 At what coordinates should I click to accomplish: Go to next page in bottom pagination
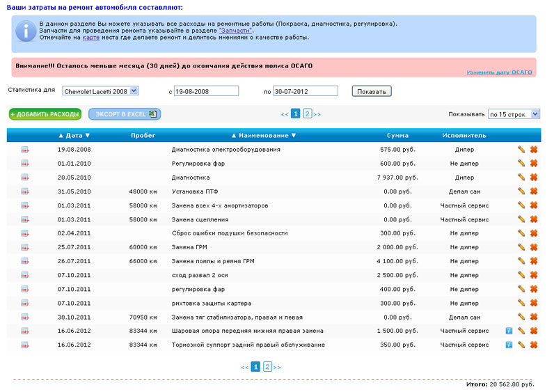[x=278, y=367]
